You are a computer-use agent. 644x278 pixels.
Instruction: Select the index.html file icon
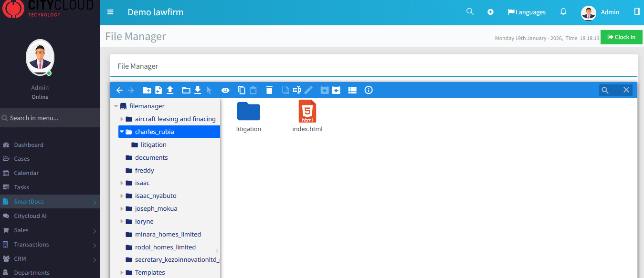click(307, 111)
